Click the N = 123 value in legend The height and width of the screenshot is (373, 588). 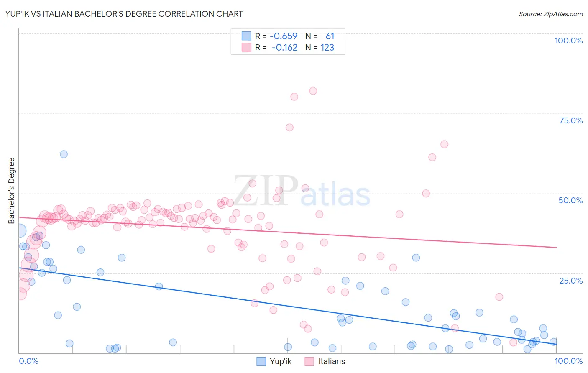pos(320,47)
